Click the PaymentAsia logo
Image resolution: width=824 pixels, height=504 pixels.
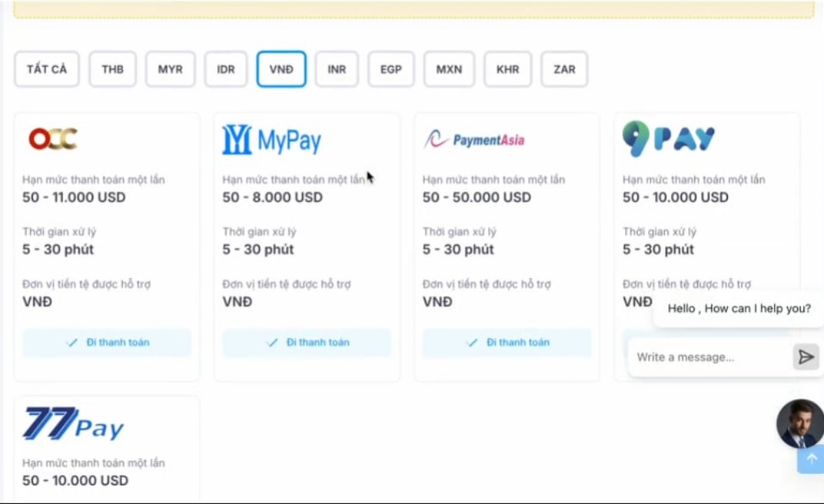pos(474,140)
